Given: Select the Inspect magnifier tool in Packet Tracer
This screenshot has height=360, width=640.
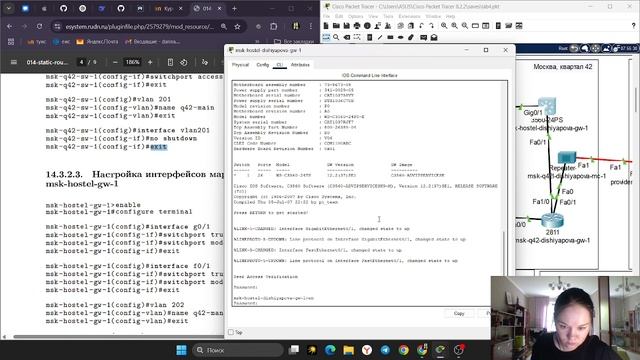Looking at the screenshot, I should 336,38.
